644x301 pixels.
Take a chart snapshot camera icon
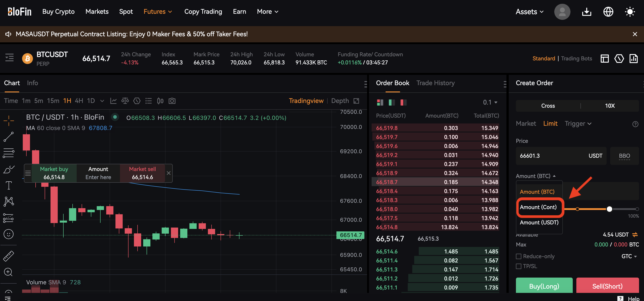(172, 101)
